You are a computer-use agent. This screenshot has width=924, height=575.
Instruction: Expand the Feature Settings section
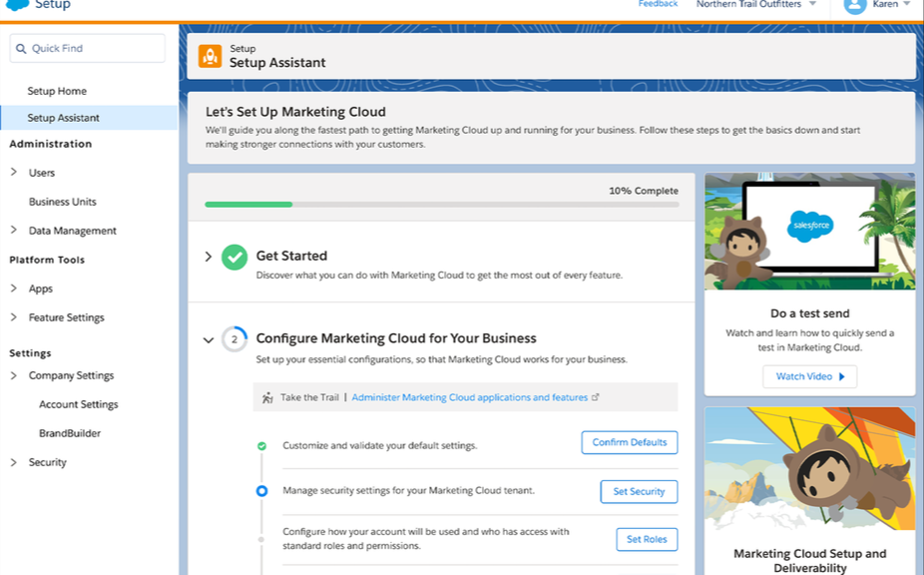(14, 316)
